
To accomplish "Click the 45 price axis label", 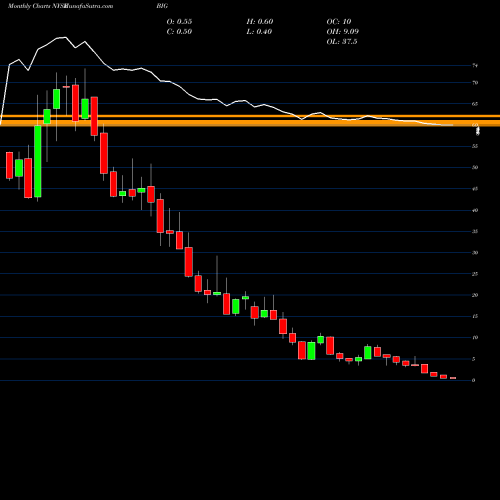I will [x=475, y=189].
